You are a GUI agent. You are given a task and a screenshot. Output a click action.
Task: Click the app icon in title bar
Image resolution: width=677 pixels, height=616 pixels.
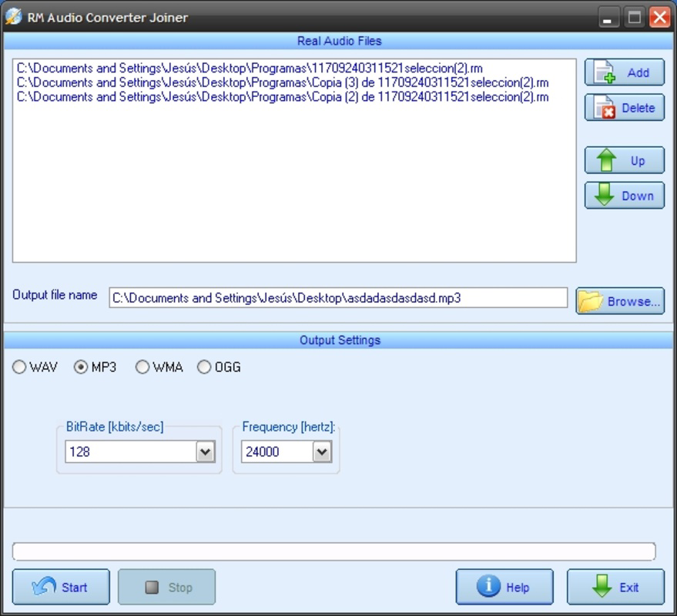13,17
